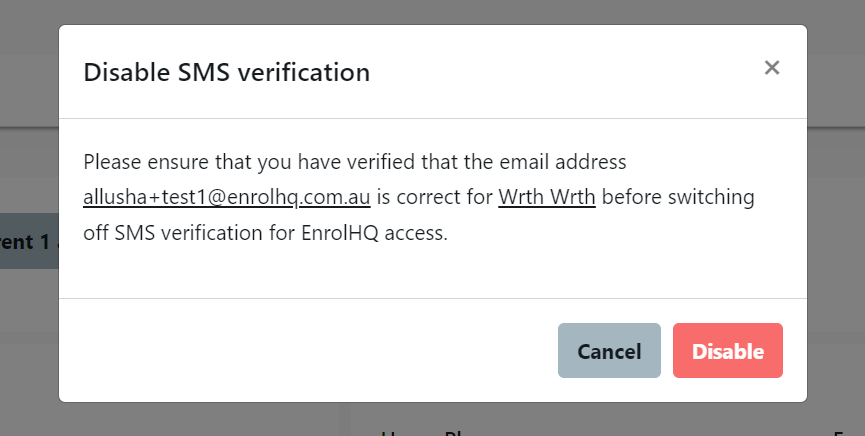Screen dimensions: 865x436
Task: Follow the underlined Wrth Wrth name
Action: (547, 197)
